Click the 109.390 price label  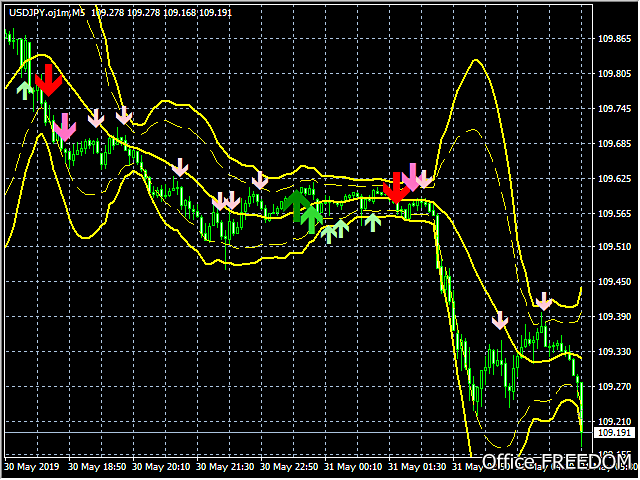614,317
